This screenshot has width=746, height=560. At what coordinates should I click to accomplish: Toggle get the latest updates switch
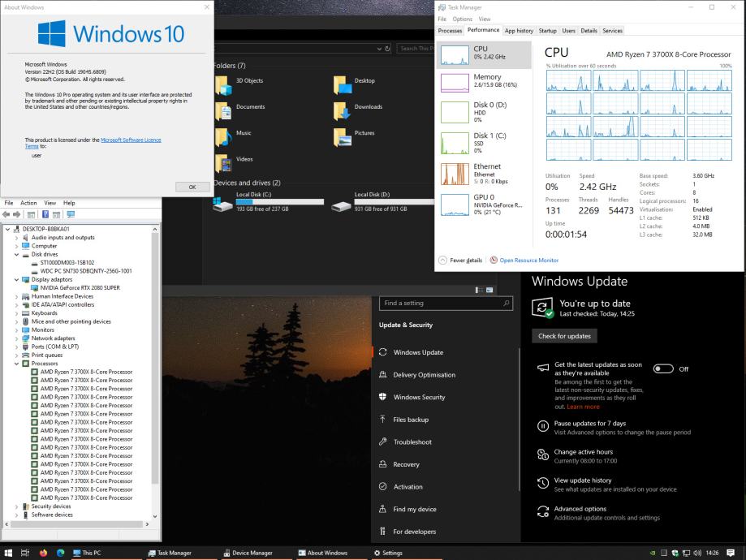point(663,368)
